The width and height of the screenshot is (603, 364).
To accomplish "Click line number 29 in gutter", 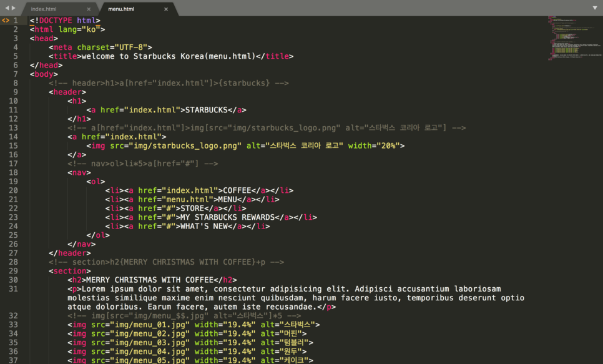I will point(14,271).
